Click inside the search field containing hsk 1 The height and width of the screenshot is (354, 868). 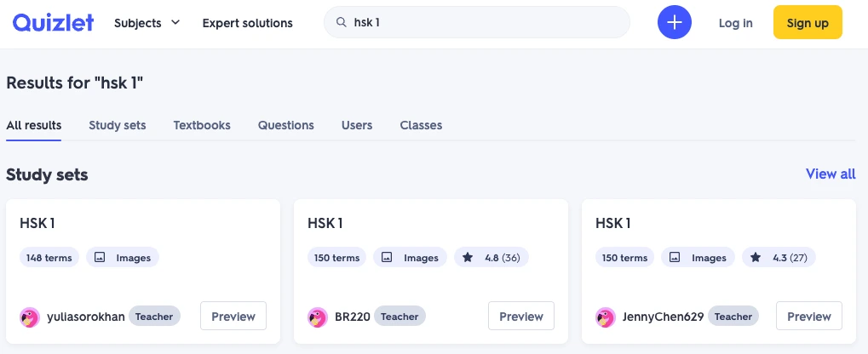(477, 22)
